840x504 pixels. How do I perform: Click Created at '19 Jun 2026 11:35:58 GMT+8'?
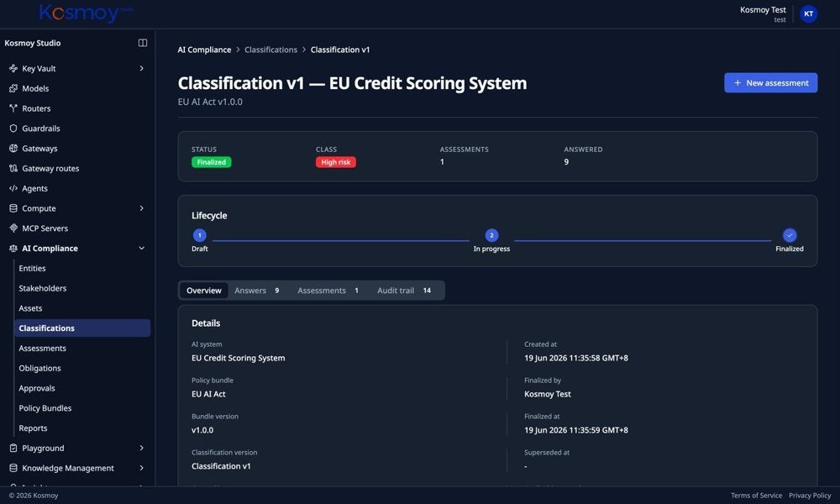[576, 359]
